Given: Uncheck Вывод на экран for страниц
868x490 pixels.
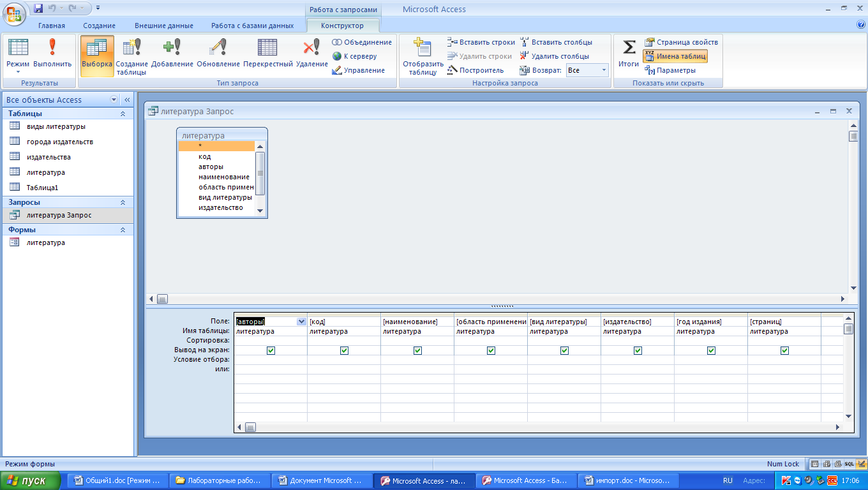Looking at the screenshot, I should [x=784, y=350].
